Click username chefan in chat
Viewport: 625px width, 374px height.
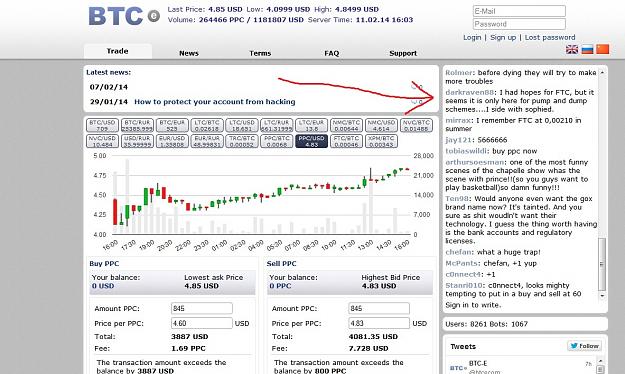[459, 252]
